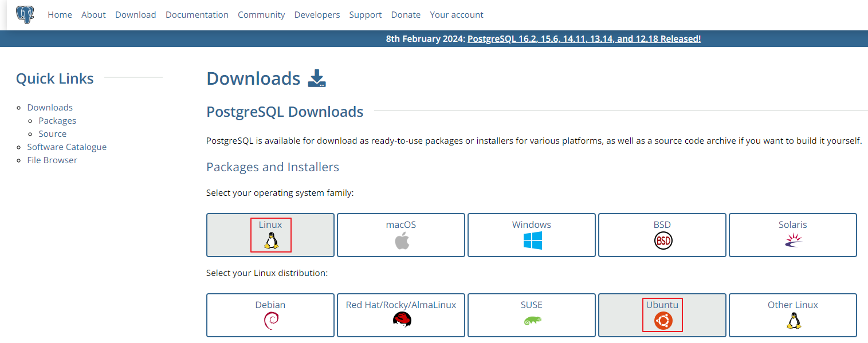Click the Linux penguin icon

[x=271, y=241]
